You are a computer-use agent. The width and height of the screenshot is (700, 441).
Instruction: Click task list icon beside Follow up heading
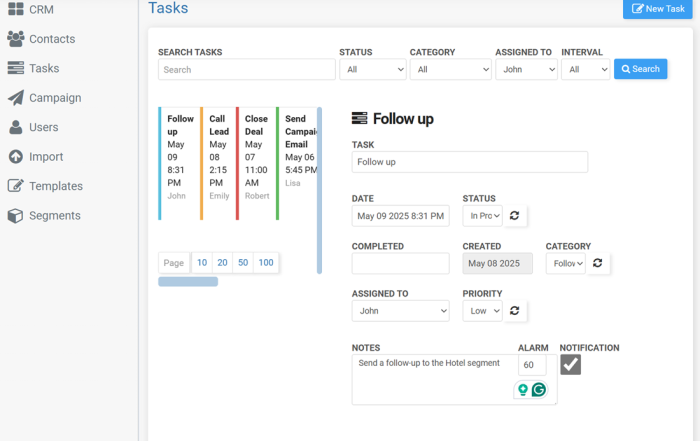359,118
